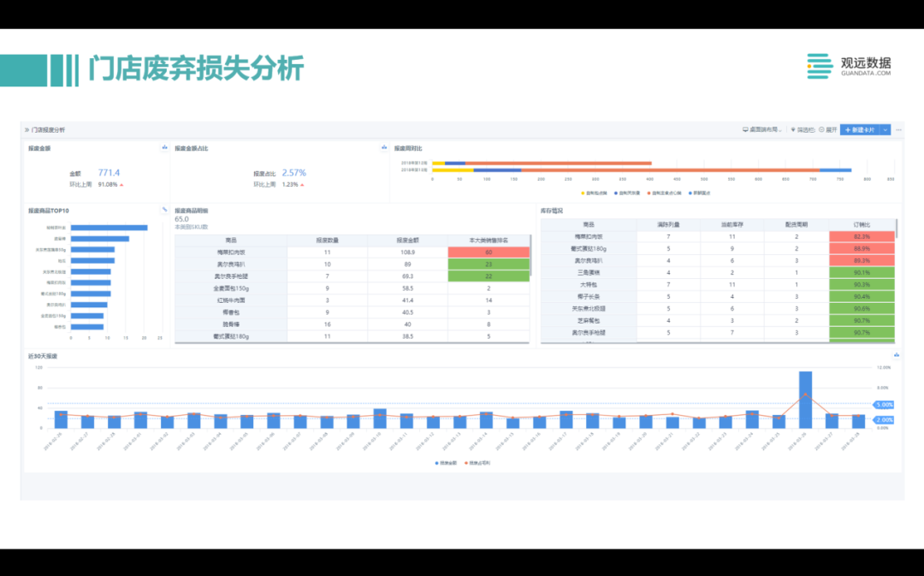Click the 新建卡片 button
The width and height of the screenshot is (924, 576).
tap(860, 130)
